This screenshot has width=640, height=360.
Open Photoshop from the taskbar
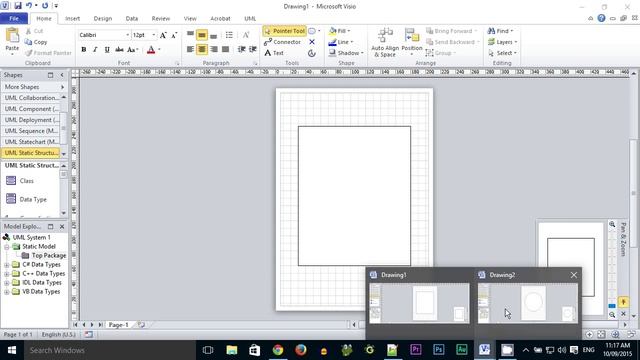pyautogui.click(x=438, y=350)
